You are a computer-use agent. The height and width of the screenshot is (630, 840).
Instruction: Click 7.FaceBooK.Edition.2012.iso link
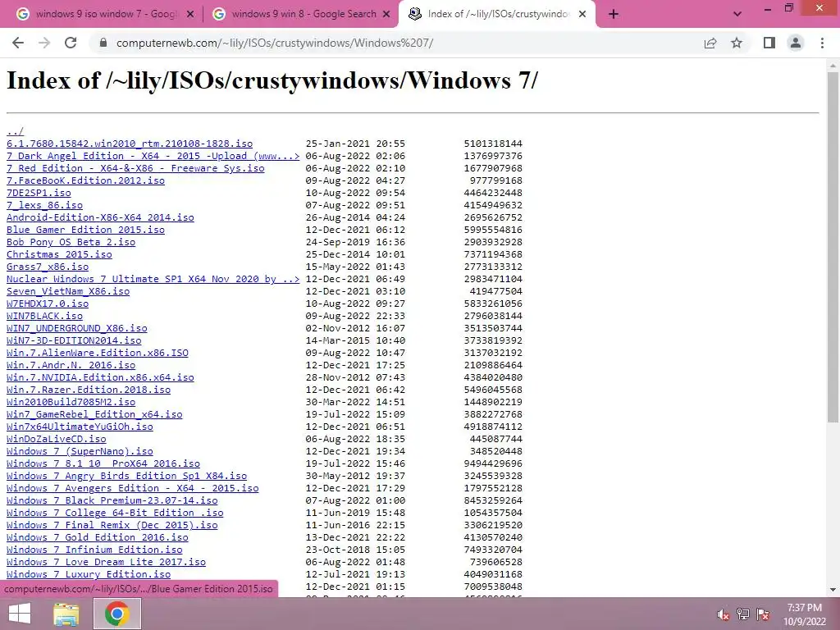click(85, 180)
